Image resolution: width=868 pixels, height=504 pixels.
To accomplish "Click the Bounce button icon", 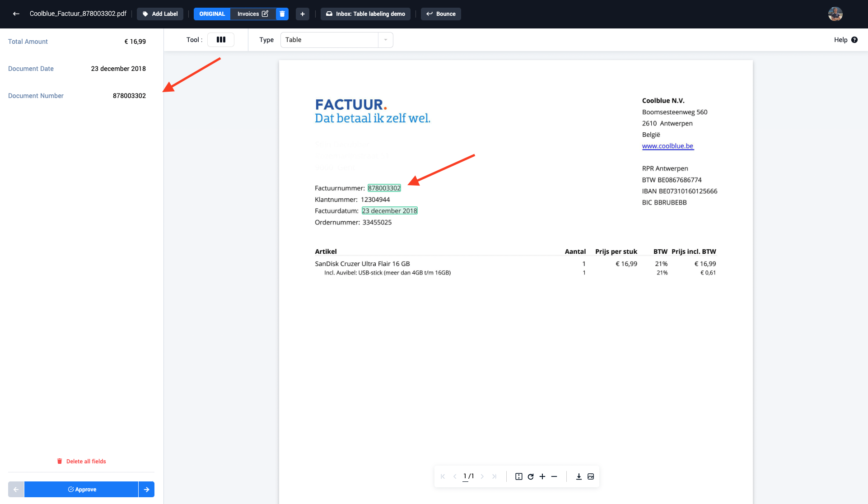I will click(x=429, y=14).
